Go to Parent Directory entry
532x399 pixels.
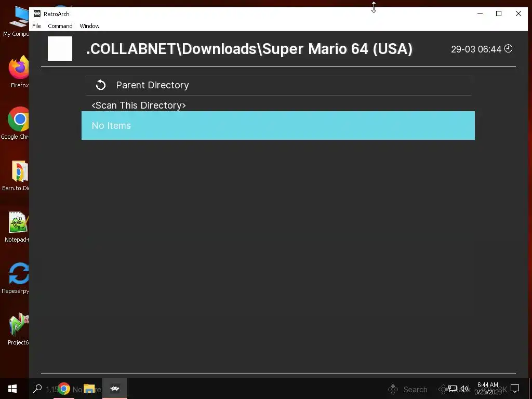(x=278, y=85)
